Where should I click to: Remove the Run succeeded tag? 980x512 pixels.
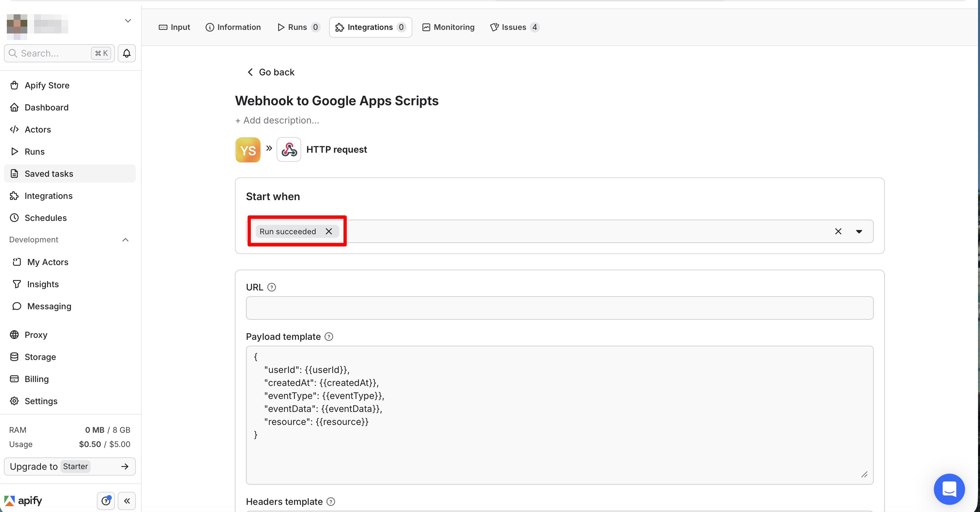coord(329,231)
